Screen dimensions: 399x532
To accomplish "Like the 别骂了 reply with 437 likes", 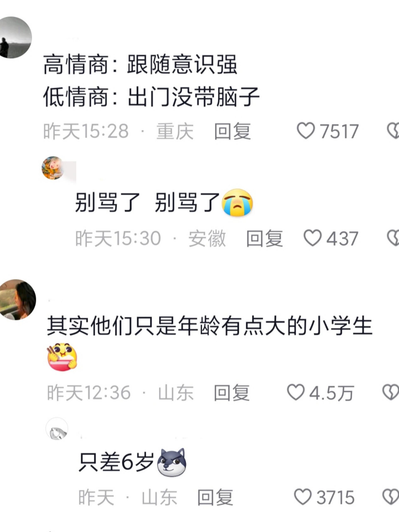I will pyautogui.click(x=312, y=238).
